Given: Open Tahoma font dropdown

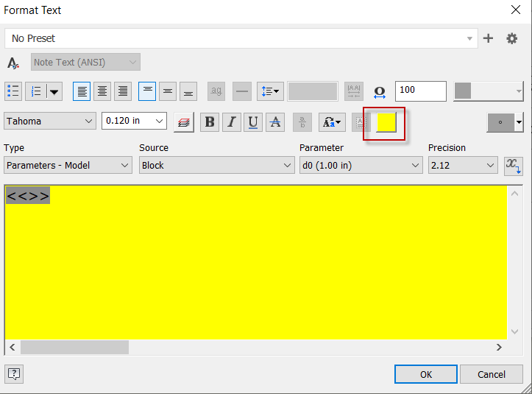Looking at the screenshot, I should (50, 122).
